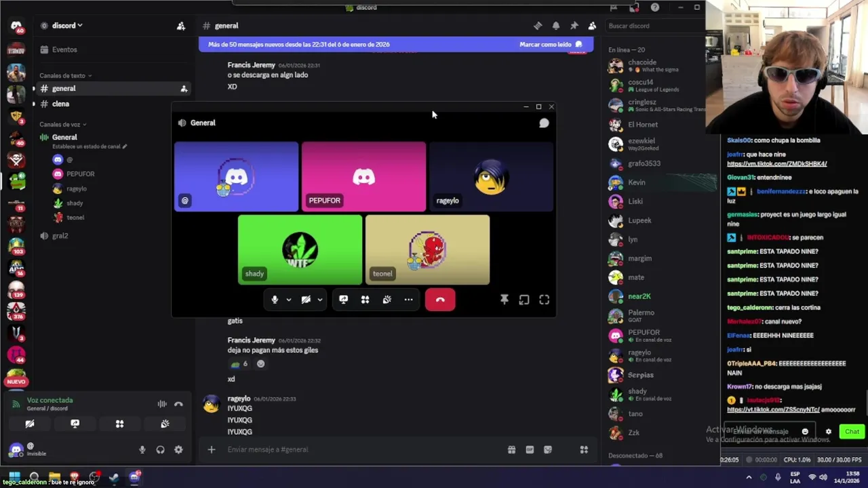
Task: Deafen with the headphones icon
Action: 160,449
